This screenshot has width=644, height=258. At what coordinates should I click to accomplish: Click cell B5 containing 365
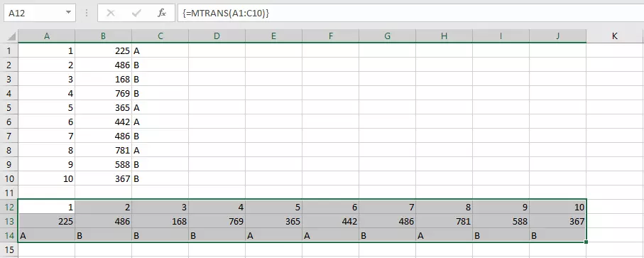(x=104, y=107)
